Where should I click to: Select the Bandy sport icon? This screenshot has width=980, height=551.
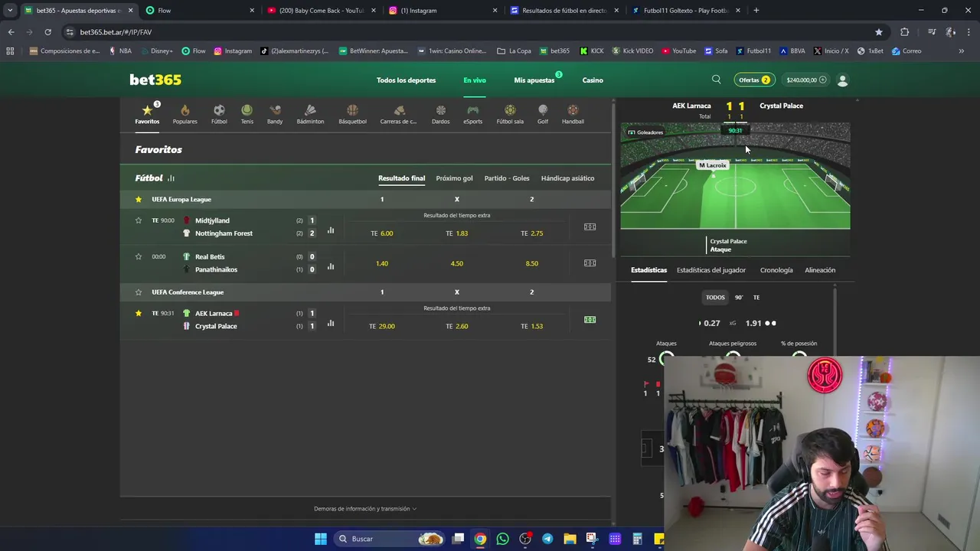click(x=275, y=114)
